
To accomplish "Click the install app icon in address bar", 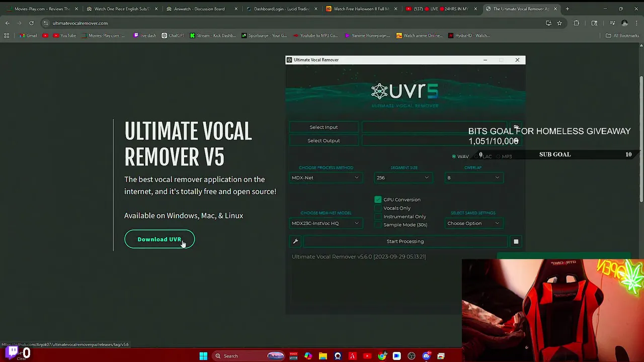I will pos(548,23).
